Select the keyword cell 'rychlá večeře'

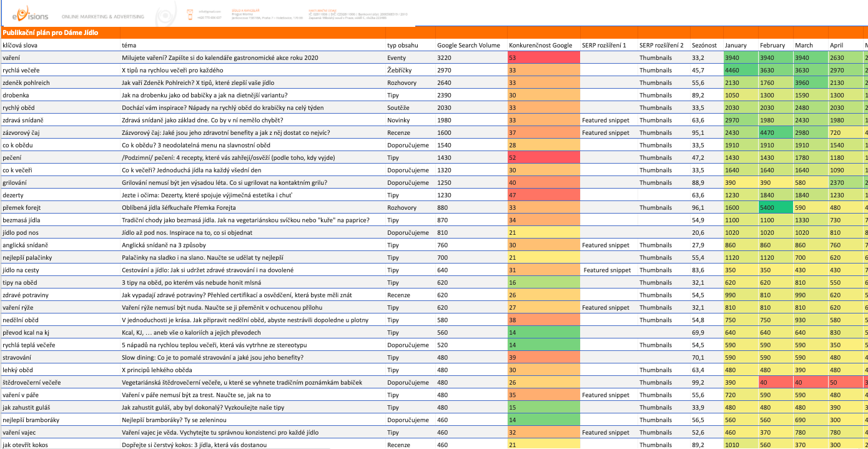pos(60,70)
